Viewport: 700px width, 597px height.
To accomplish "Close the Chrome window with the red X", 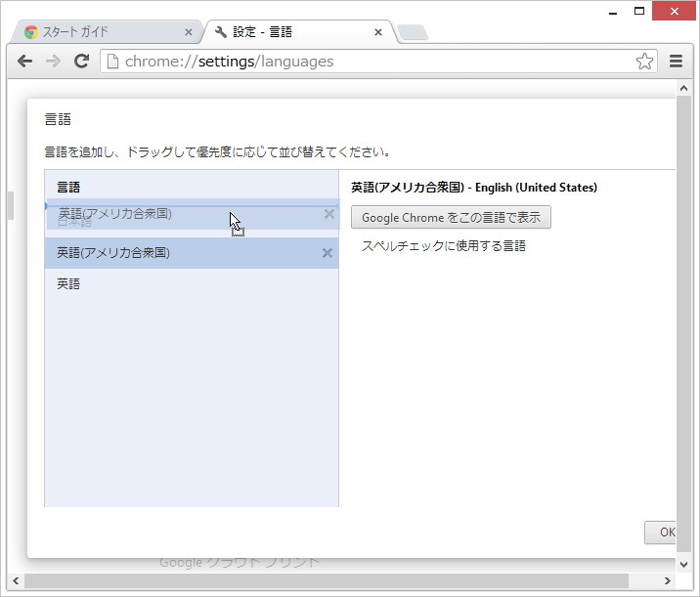I will pos(675,11).
